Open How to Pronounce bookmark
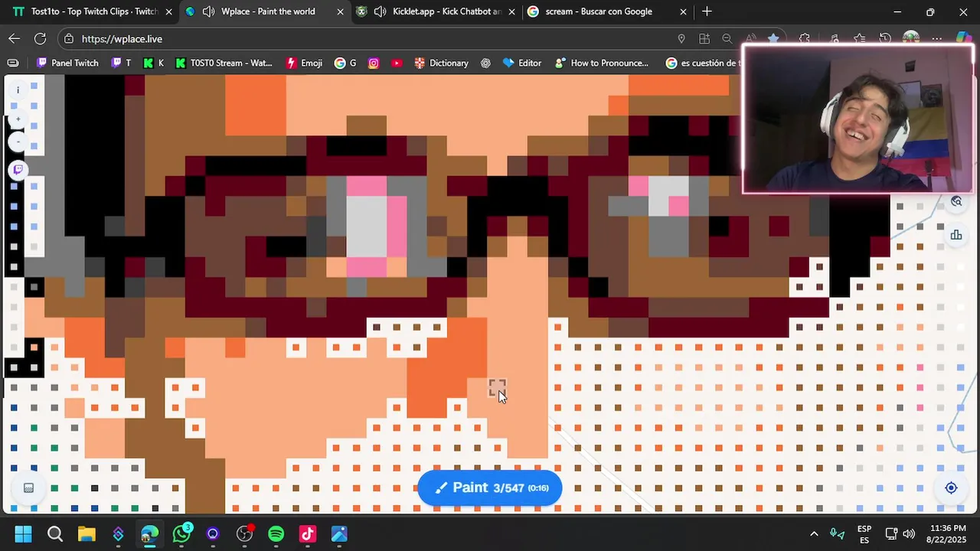 602,63
